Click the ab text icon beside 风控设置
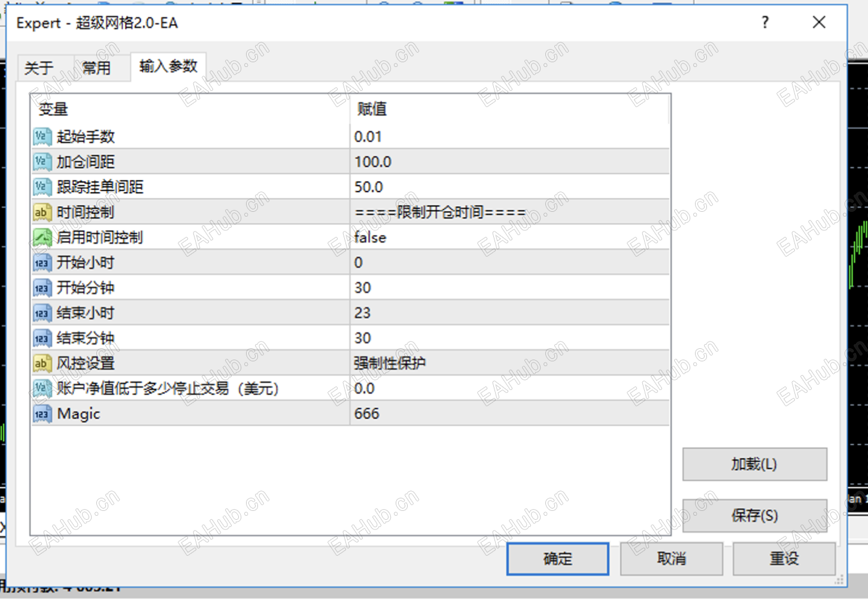The height and width of the screenshot is (615, 868). coord(41,363)
